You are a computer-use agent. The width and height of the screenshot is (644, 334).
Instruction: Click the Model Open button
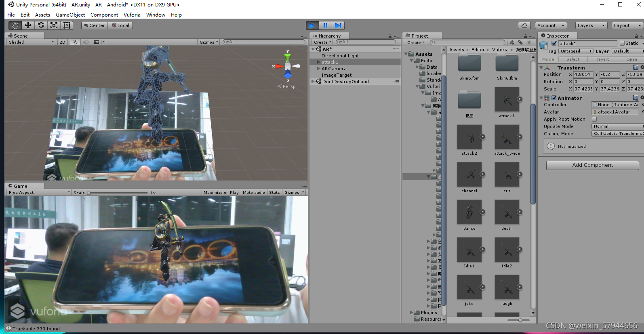631,59
